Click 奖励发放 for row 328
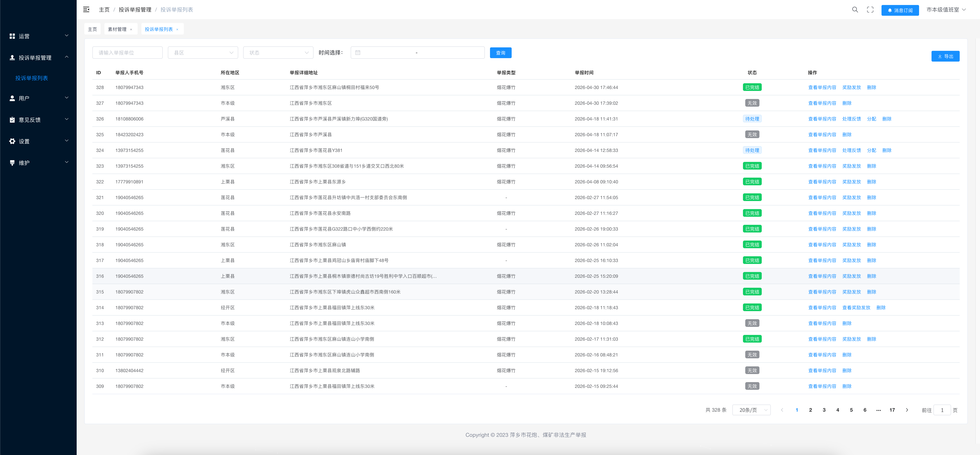This screenshot has width=980, height=455. 851,87
